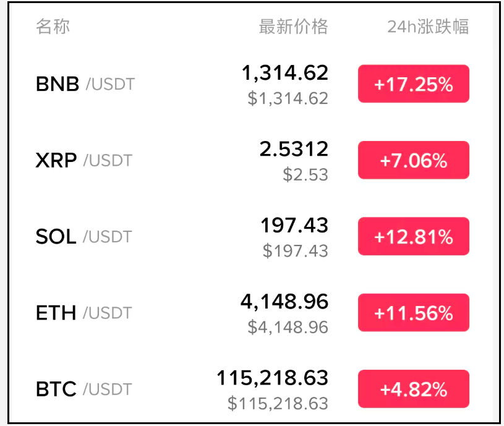Select the ETH latest price 4,148.96
The height and width of the screenshot is (426, 504).
(284, 302)
